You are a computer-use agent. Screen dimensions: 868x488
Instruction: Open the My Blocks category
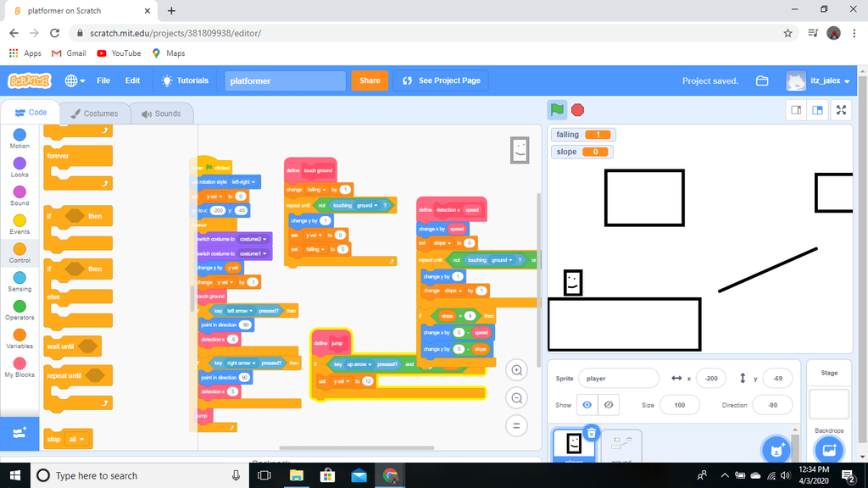click(x=19, y=368)
